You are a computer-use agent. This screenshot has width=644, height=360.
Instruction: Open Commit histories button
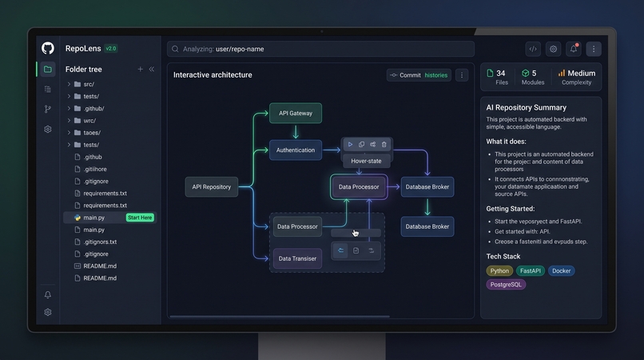(419, 75)
